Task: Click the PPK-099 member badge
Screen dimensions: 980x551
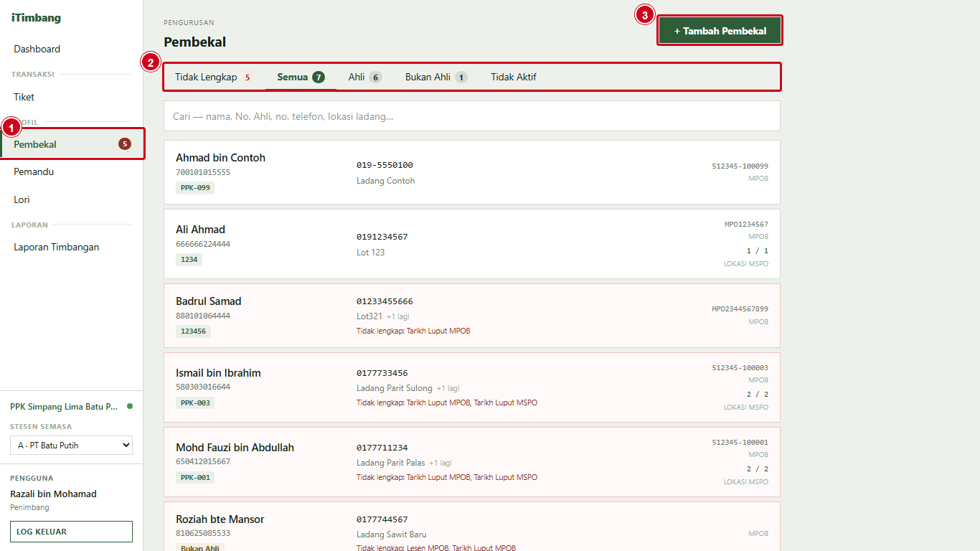Action: point(195,188)
